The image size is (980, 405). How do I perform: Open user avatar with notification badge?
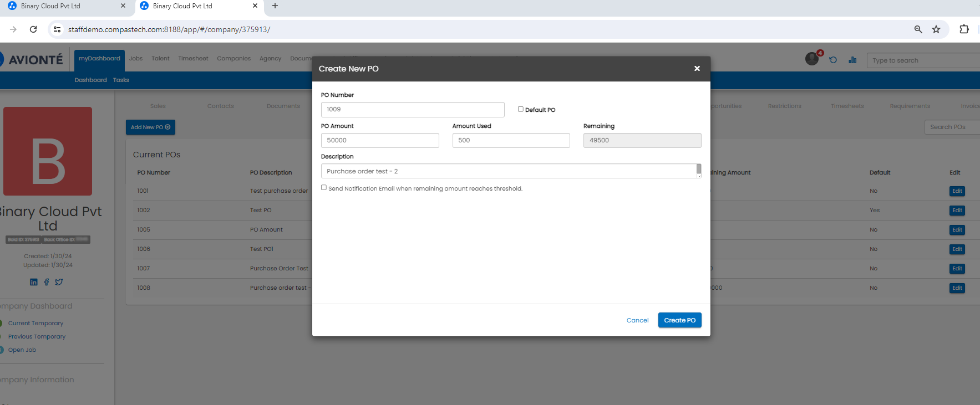[x=812, y=59]
